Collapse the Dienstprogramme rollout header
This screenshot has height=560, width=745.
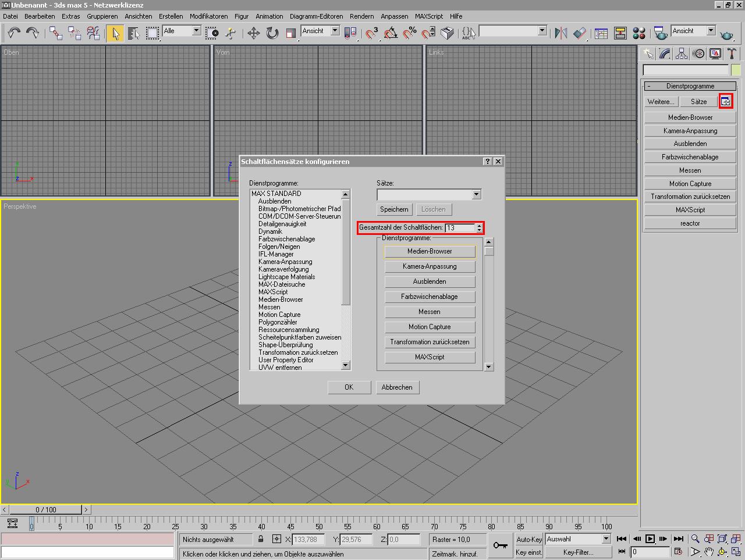pyautogui.click(x=690, y=86)
